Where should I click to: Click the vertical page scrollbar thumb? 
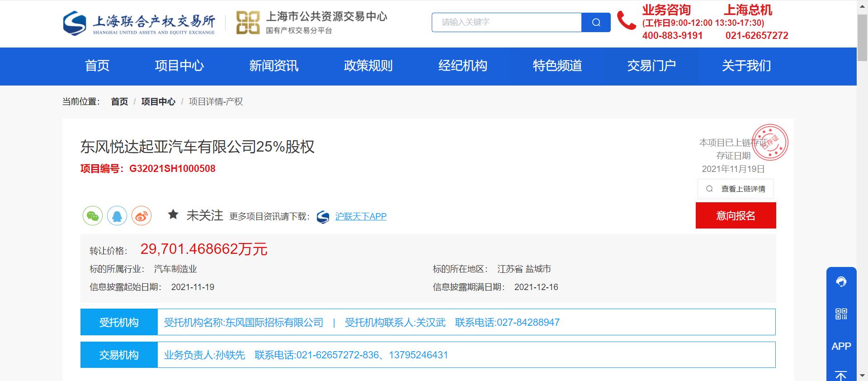point(862,38)
